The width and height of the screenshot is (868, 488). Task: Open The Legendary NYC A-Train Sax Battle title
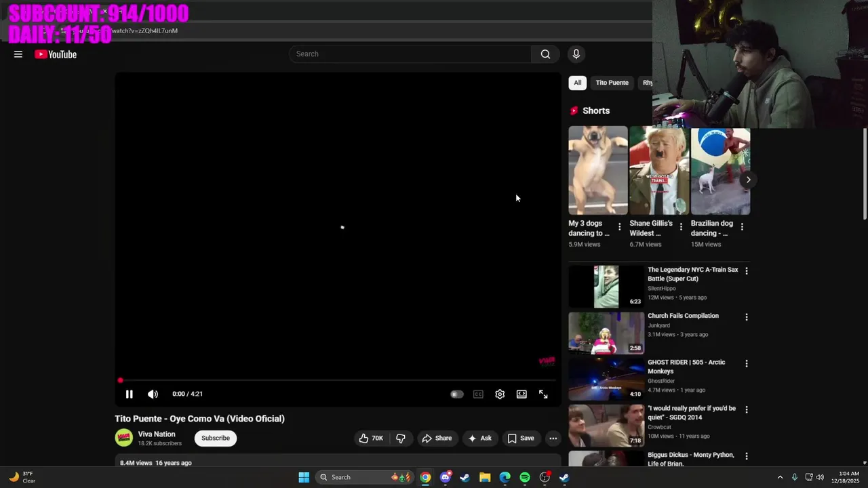click(692, 274)
